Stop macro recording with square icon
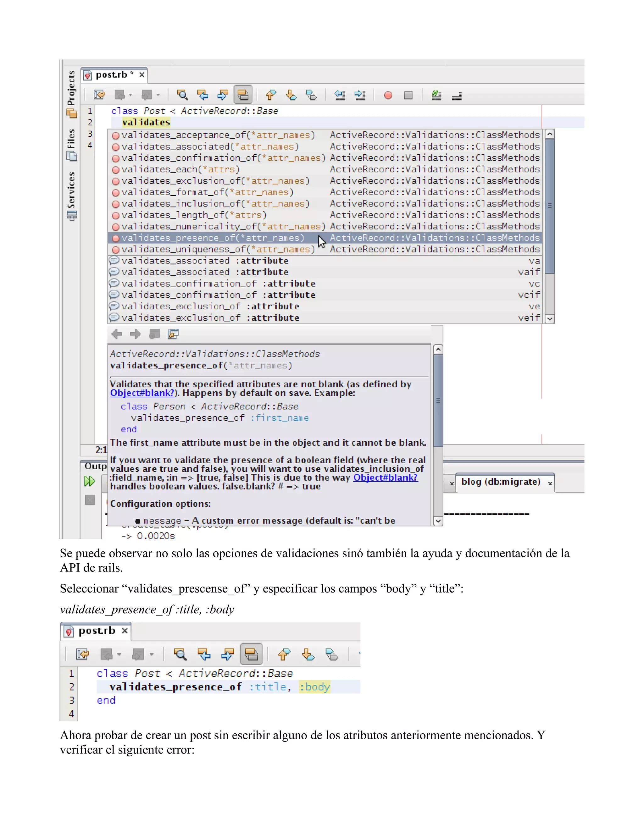644x833 pixels. point(408,95)
